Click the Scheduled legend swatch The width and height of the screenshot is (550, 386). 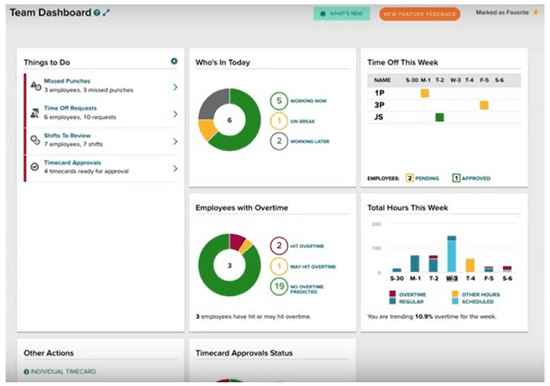pos(455,301)
